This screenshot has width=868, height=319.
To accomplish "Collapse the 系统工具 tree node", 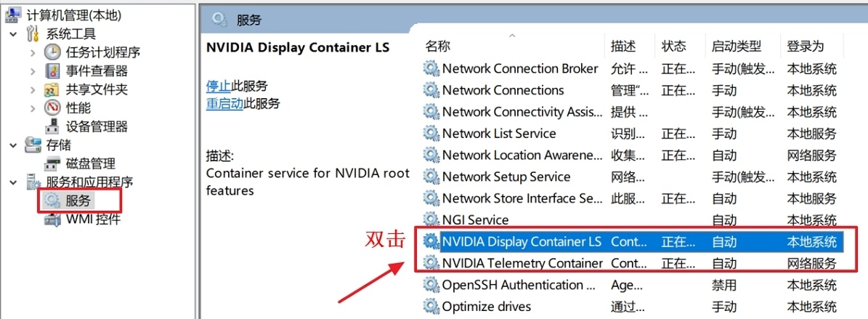I will point(13,33).
